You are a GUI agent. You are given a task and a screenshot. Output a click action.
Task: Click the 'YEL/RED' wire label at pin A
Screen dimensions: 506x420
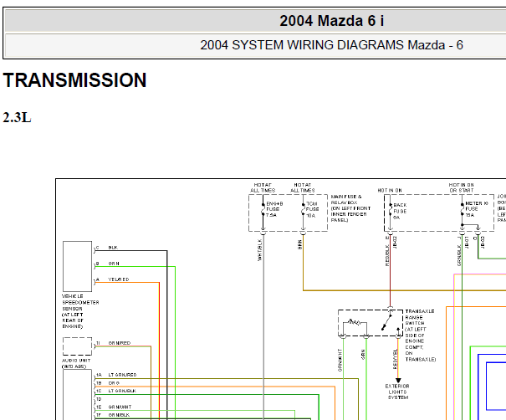click(119, 279)
